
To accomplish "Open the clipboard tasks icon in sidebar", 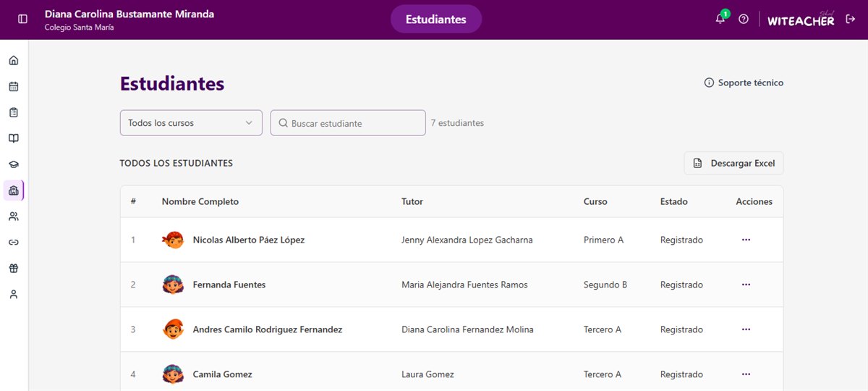I will click(x=14, y=113).
